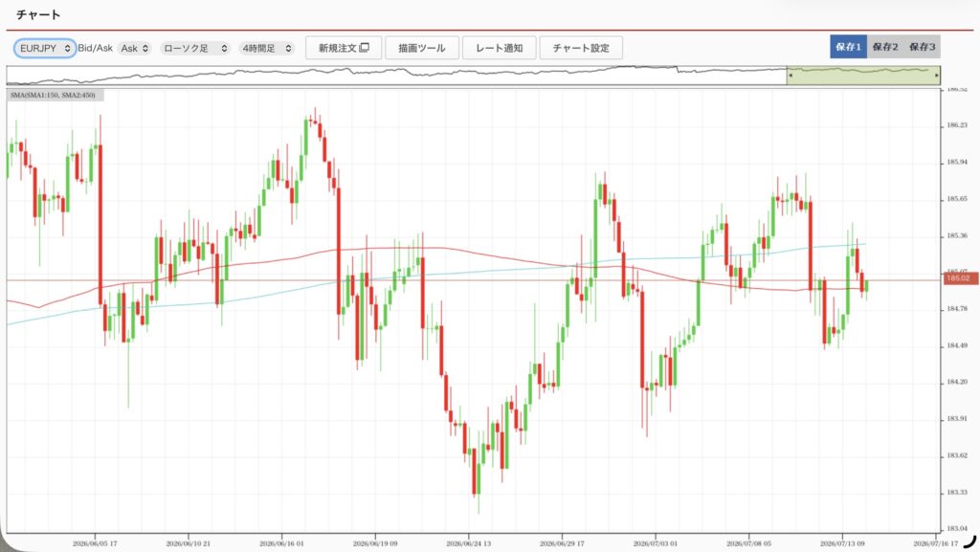Open the 描画ツール drawing tools

point(422,48)
